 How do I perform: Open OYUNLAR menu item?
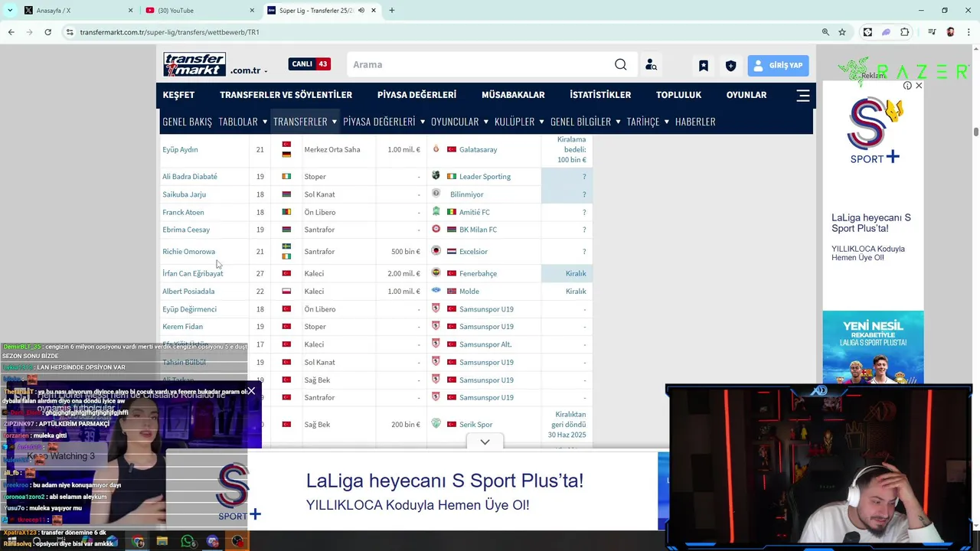746,95
